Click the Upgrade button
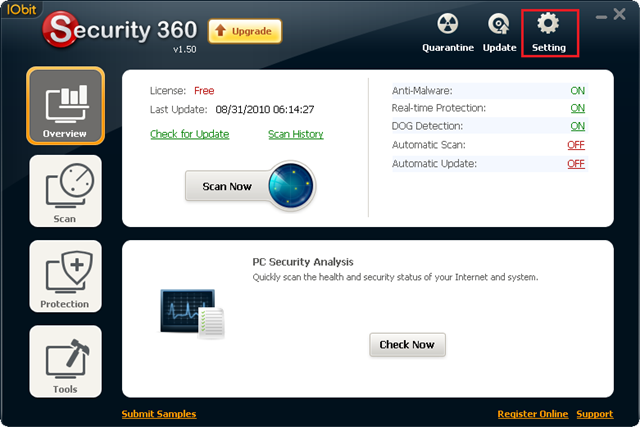 [245, 31]
